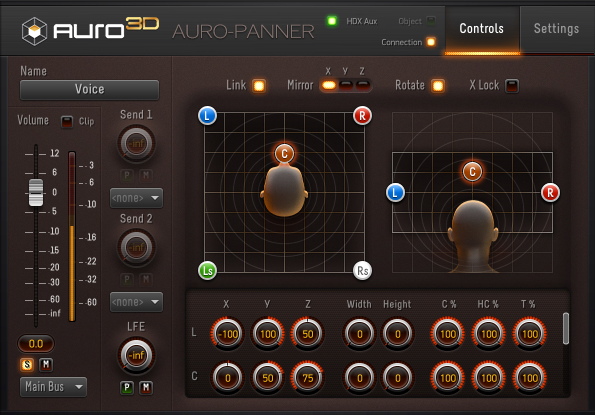Viewport: 595px width, 415px height.
Task: Click the C row Z knob showing 75
Action: pos(308,378)
